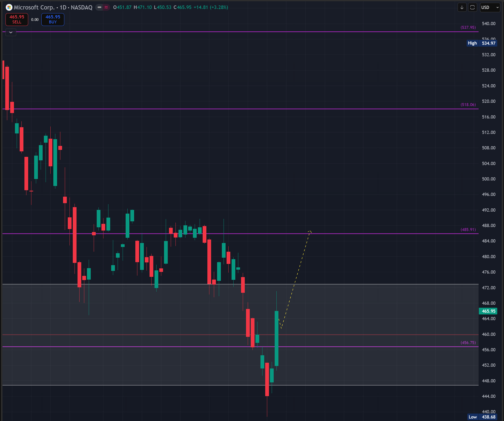Click the Microsoft logo icon
Screen dimensions: 504x421
click(x=9, y=7)
